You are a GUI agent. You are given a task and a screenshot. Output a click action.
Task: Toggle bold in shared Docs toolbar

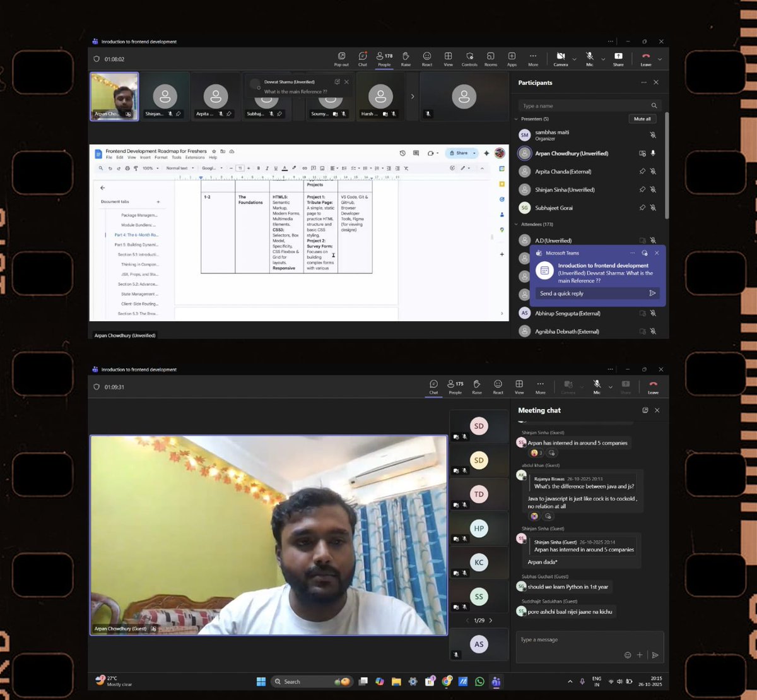(258, 169)
